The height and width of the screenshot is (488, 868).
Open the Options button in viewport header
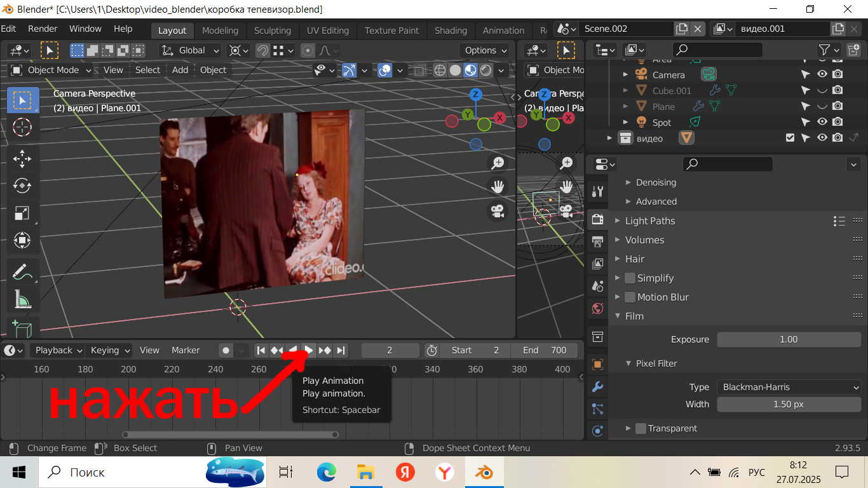486,50
